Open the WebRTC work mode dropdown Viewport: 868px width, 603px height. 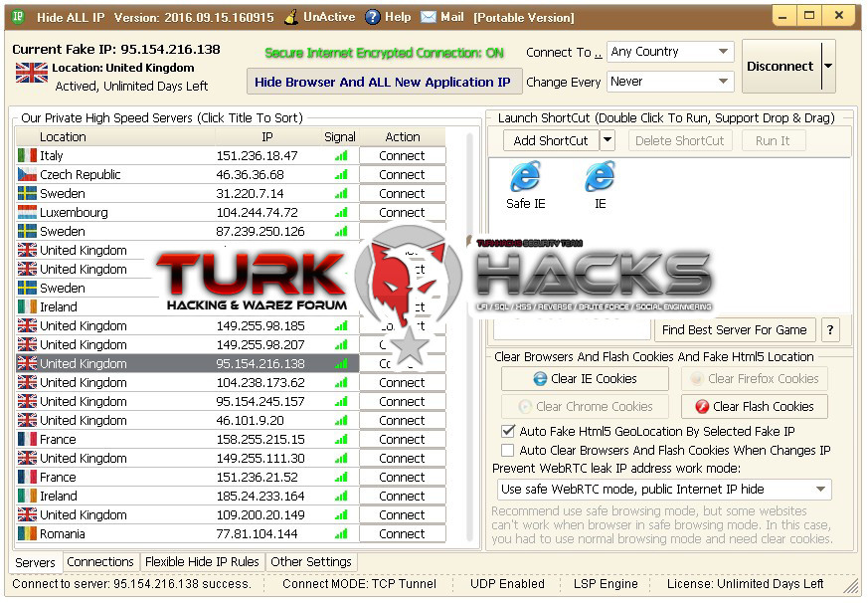(664, 490)
